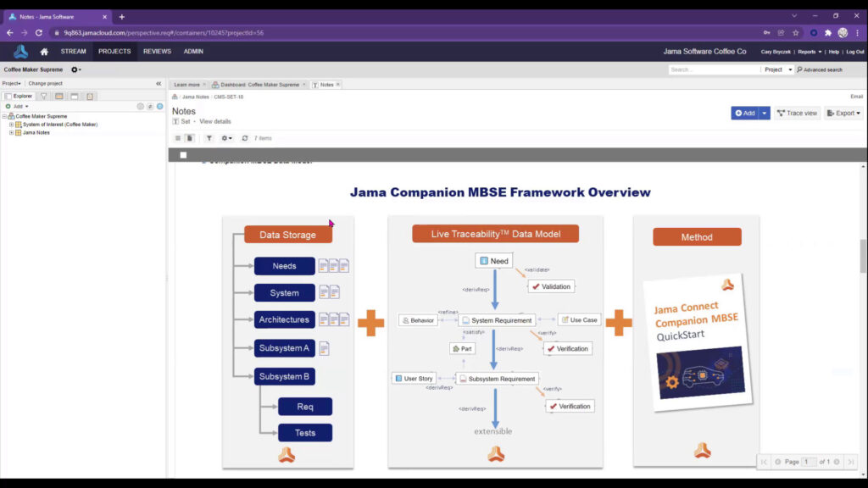The height and width of the screenshot is (488, 868).
Task: Go to first page in pager
Action: (764, 462)
